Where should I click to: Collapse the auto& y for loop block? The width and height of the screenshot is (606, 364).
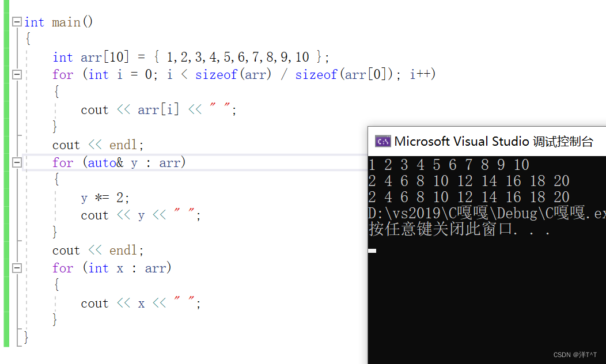coord(17,162)
